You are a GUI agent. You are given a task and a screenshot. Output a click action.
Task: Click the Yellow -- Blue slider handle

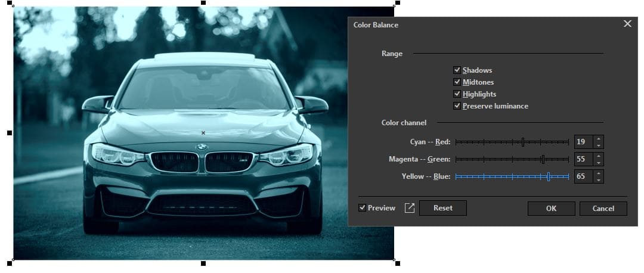[549, 176]
